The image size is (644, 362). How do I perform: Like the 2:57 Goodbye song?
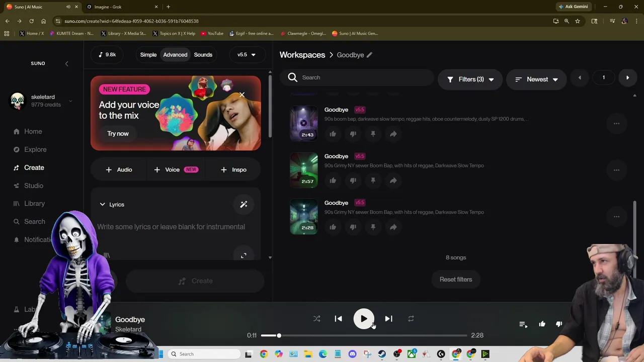tap(333, 180)
